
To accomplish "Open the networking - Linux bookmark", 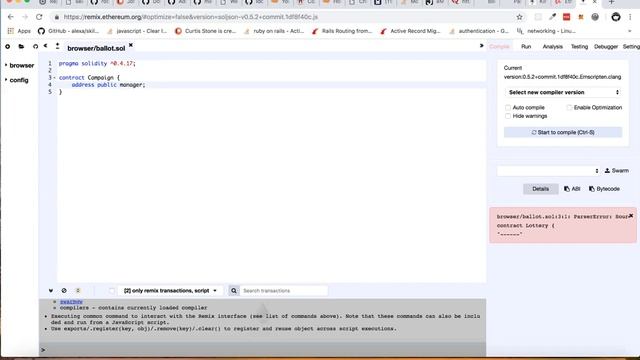I will click(x=547, y=31).
